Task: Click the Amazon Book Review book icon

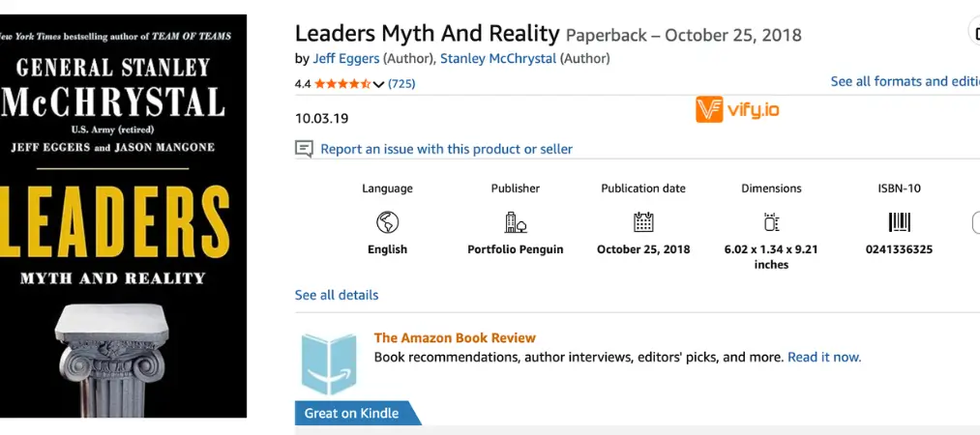Action: 329,363
